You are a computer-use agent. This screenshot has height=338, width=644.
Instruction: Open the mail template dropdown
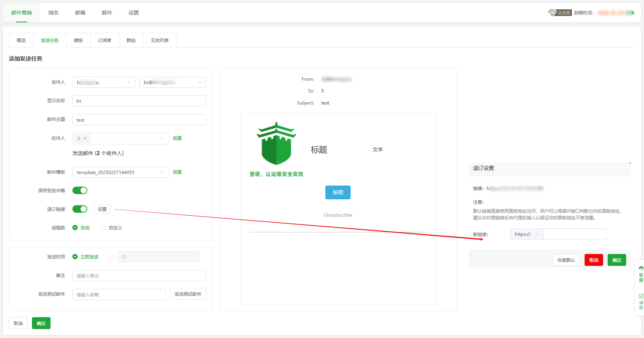(121, 172)
